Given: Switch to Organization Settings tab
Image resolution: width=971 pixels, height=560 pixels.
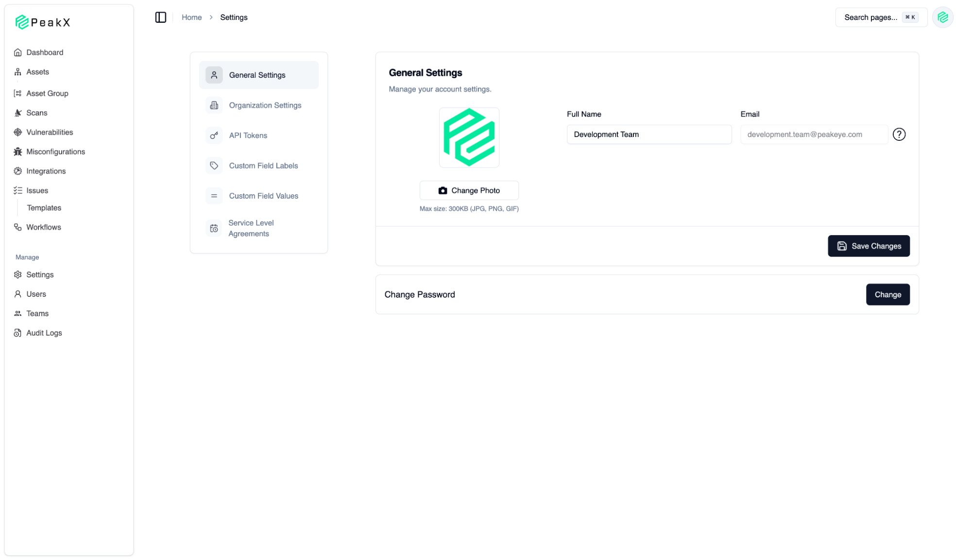Looking at the screenshot, I should [x=265, y=105].
